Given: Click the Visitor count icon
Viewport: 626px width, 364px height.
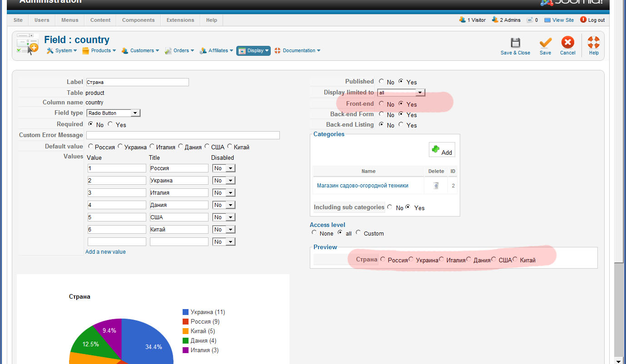Looking at the screenshot, I should 462,20.
